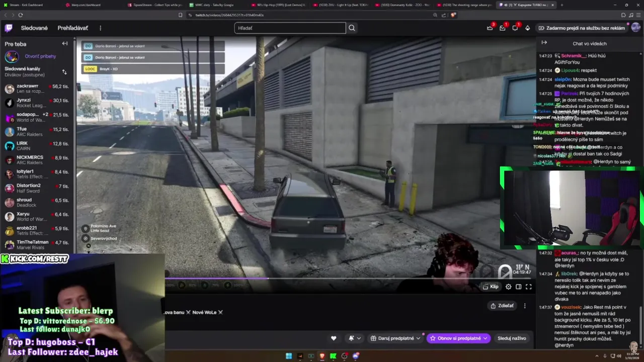The height and width of the screenshot is (362, 644).
Task: Click chat username lib0rek
Action: click(x=569, y=274)
